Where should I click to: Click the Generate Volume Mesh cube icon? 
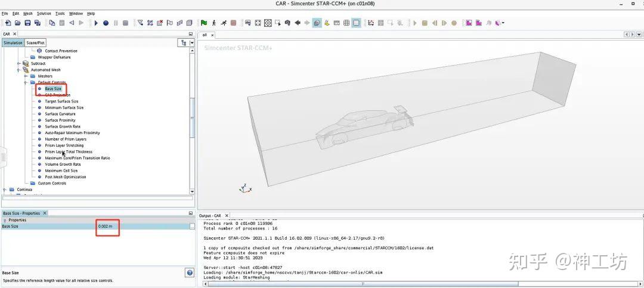point(190,23)
